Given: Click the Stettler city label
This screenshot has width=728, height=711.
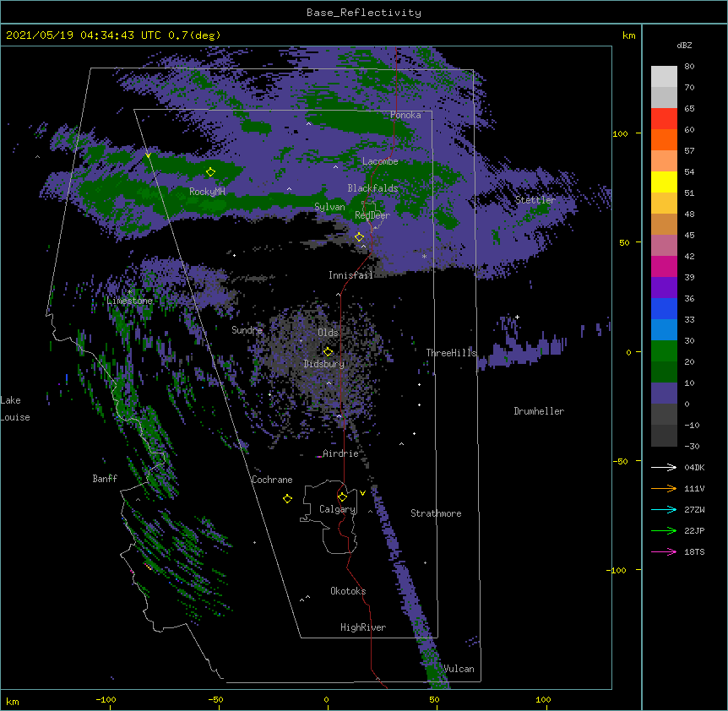Looking at the screenshot, I should [x=535, y=199].
